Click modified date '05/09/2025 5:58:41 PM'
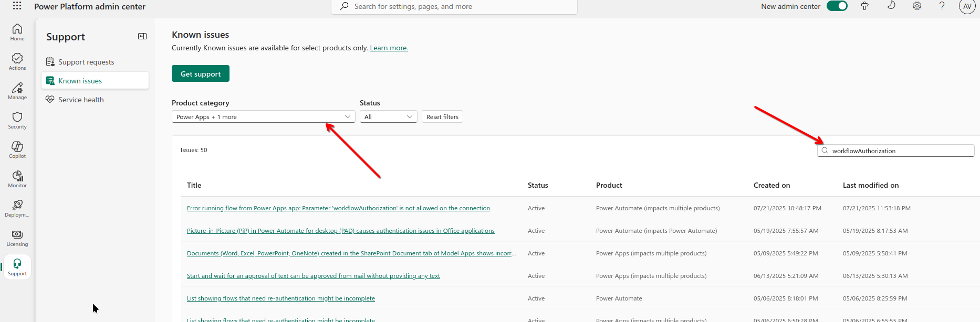 point(875,253)
